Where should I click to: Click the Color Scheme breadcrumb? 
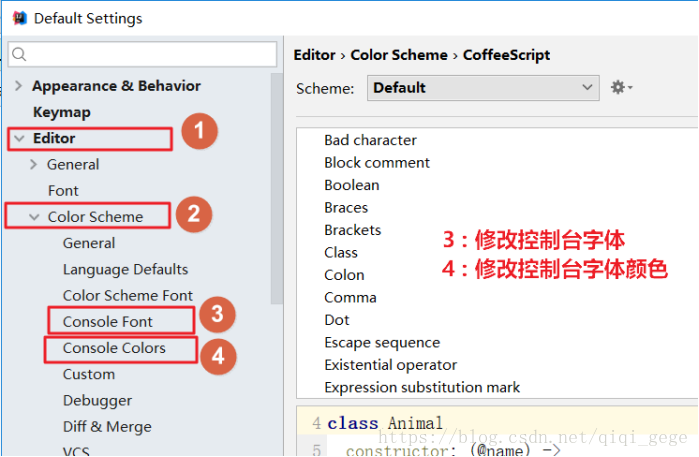pyautogui.click(x=400, y=55)
